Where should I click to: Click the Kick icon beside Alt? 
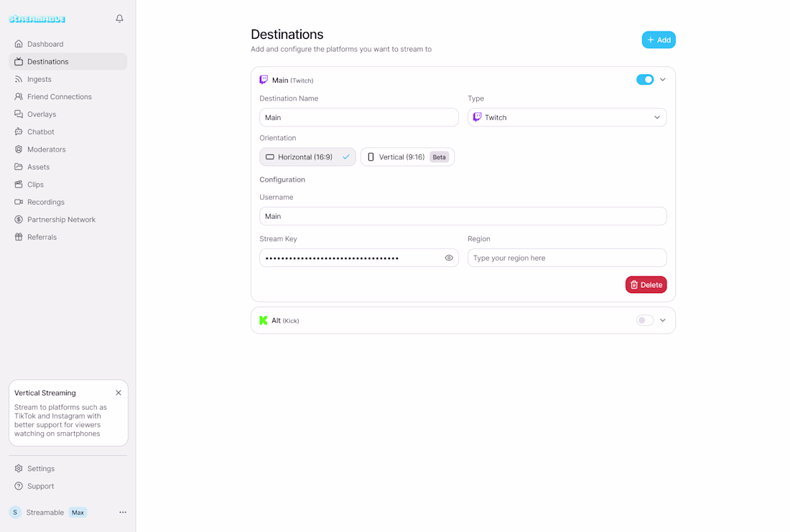tap(263, 320)
